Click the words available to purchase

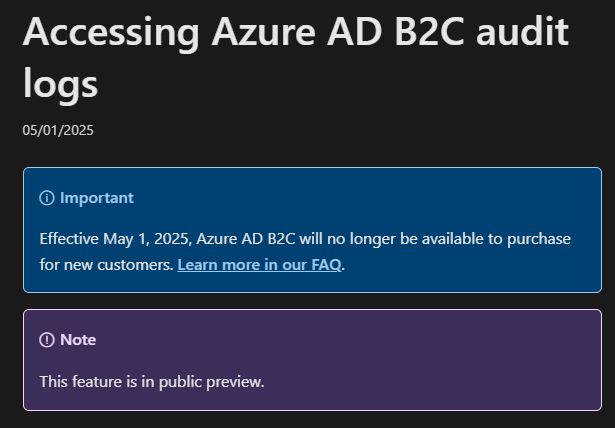496,239
